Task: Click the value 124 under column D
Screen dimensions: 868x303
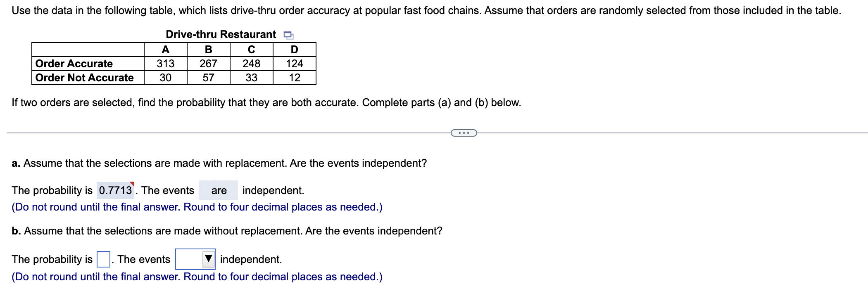Action: click(295, 64)
